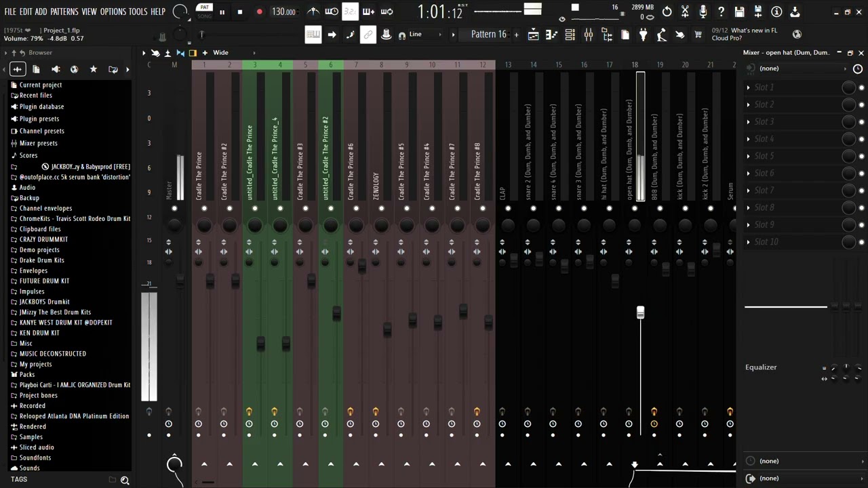The image size is (868, 488).
Task: Open mixer options arrow menu
Action: click(x=144, y=52)
